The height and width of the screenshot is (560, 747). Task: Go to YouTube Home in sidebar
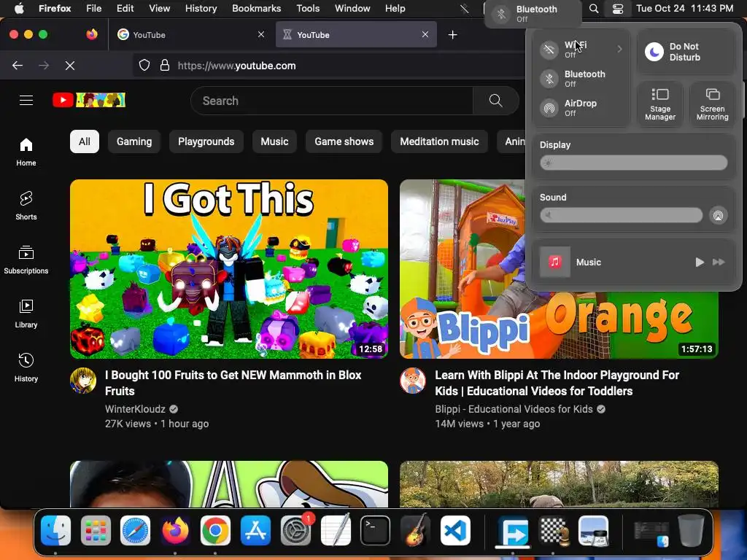coord(26,152)
